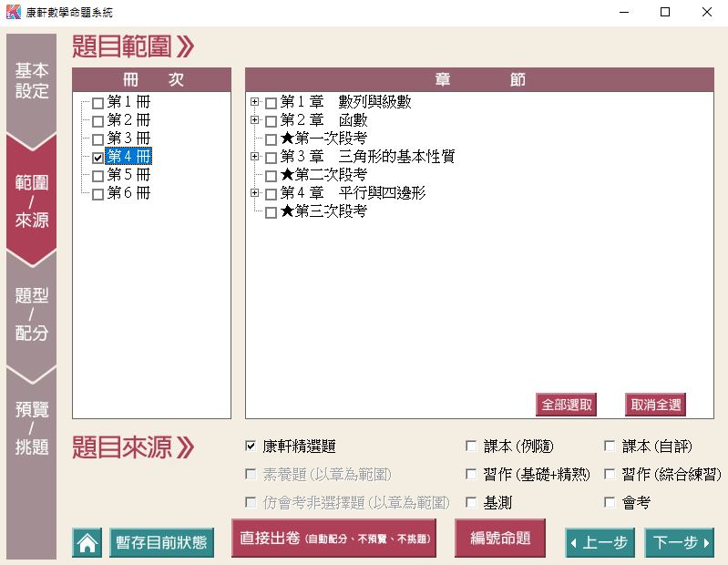
Task: Select the ★第一次段考 checkbox
Action: point(271,139)
